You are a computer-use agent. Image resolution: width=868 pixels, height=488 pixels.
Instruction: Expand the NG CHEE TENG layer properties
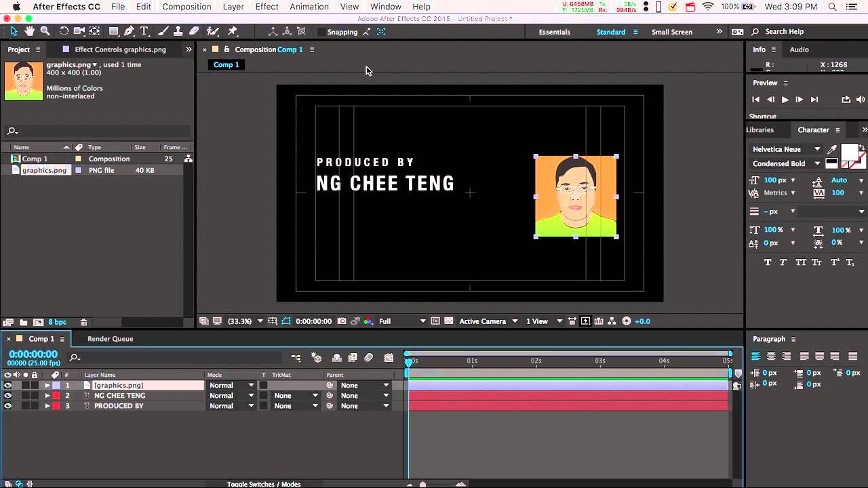[x=47, y=396]
